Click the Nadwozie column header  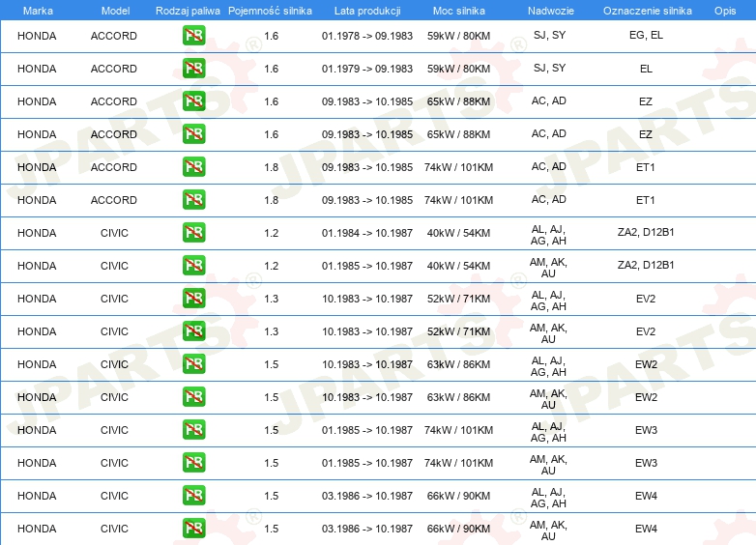pyautogui.click(x=551, y=11)
